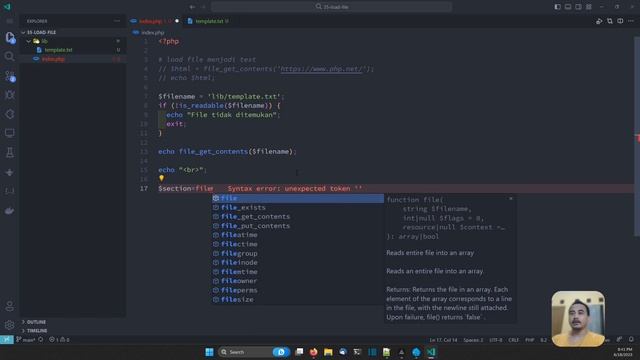The image size is (640, 360).
Task: Open the Search view in the activity bar
Action: point(9,56)
